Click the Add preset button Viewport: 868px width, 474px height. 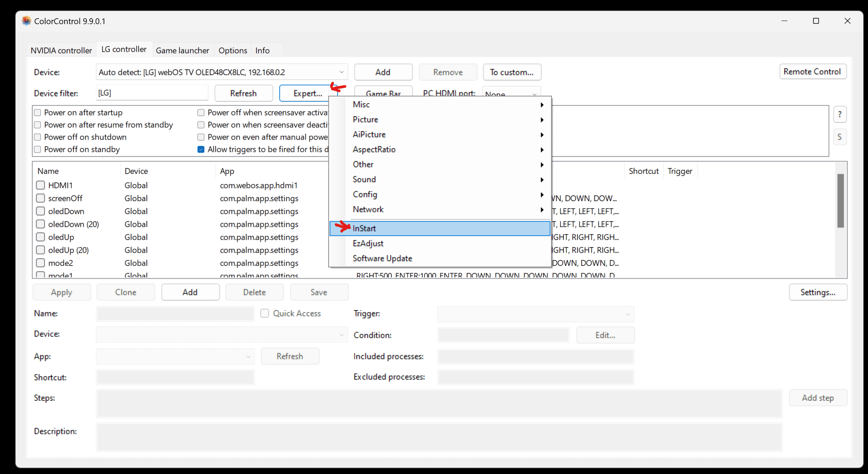190,292
